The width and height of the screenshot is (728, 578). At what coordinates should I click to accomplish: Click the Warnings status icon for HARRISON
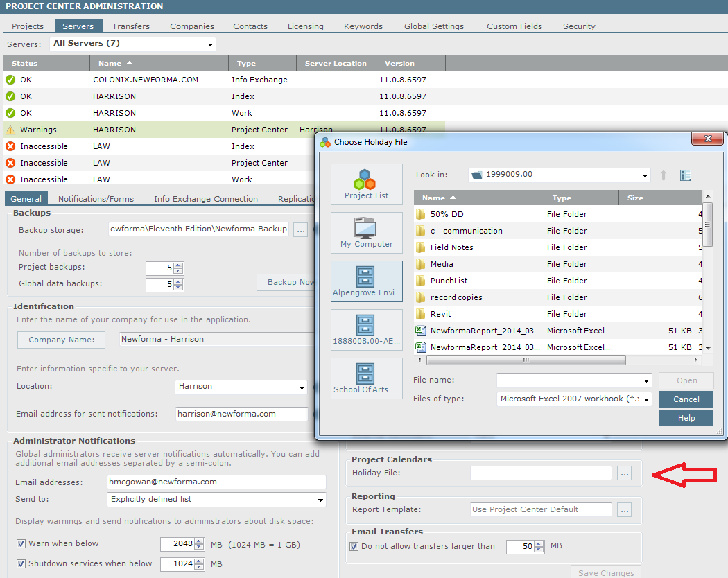click(10, 130)
